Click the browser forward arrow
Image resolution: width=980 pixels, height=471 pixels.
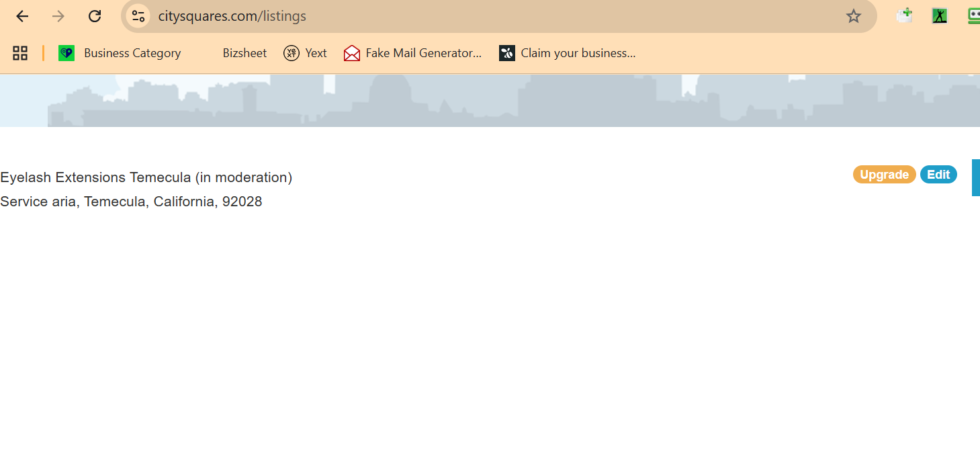[58, 16]
